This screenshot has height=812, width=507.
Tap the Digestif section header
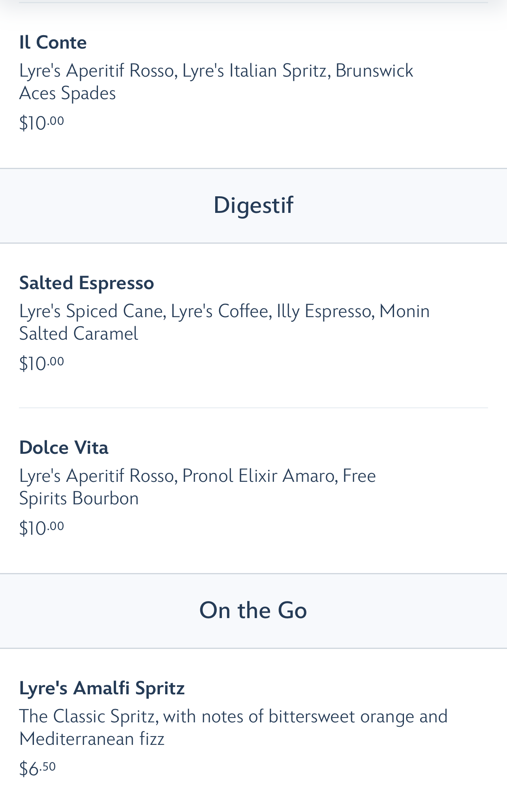coord(253,205)
